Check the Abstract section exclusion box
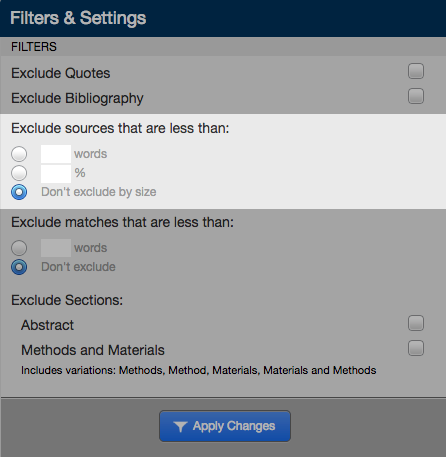Viewport: 446px width, 457px height. (x=416, y=323)
